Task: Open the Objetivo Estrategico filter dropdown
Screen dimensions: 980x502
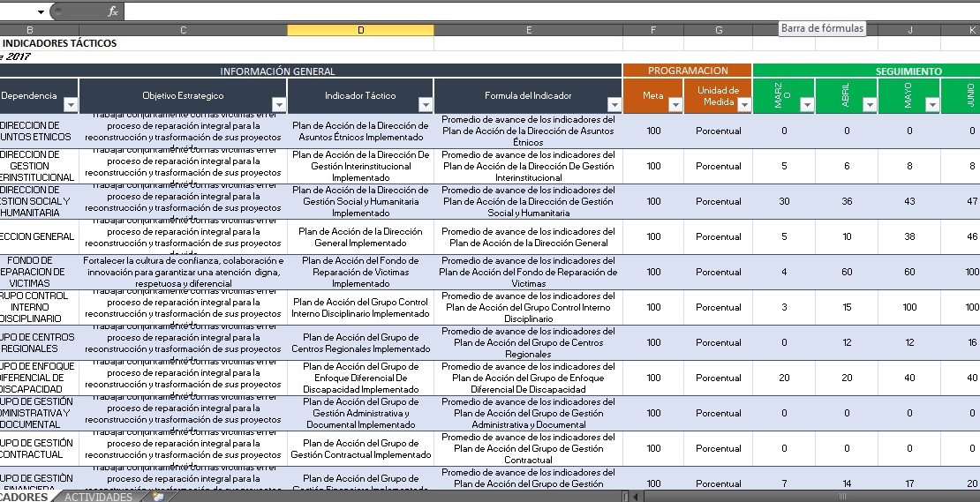Action: coord(279,105)
